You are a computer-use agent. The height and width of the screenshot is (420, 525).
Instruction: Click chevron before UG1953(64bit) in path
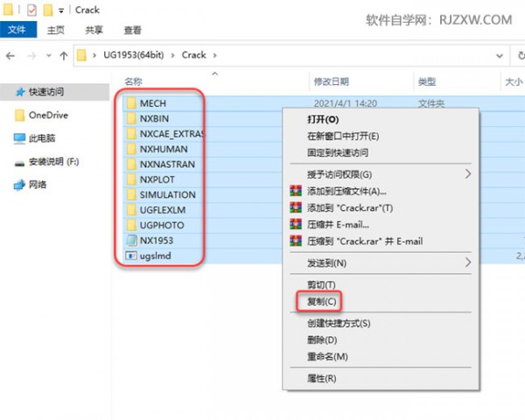point(94,55)
